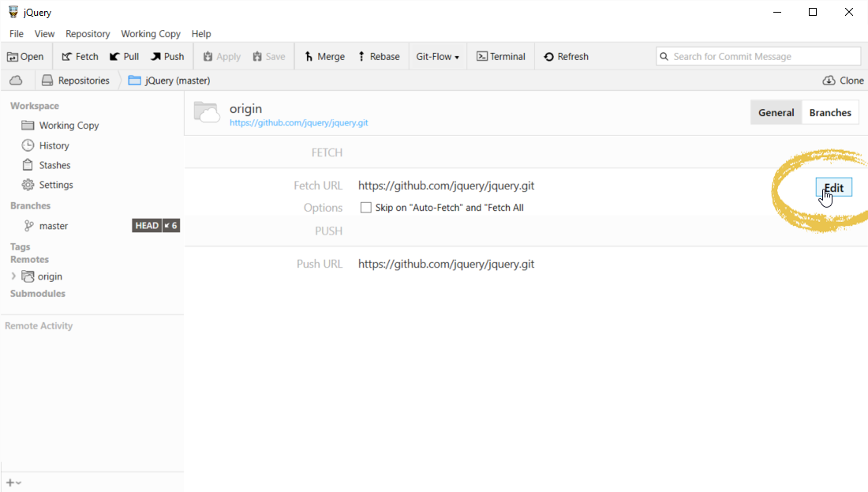This screenshot has height=492, width=868.
Task: Click the cloud icon in breadcrumb bar
Action: [x=16, y=81]
